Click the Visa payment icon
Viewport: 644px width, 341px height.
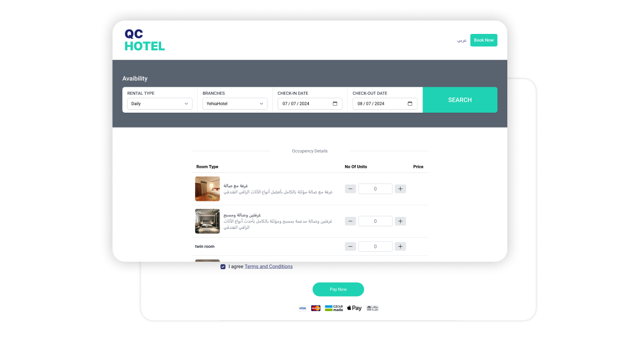(302, 308)
